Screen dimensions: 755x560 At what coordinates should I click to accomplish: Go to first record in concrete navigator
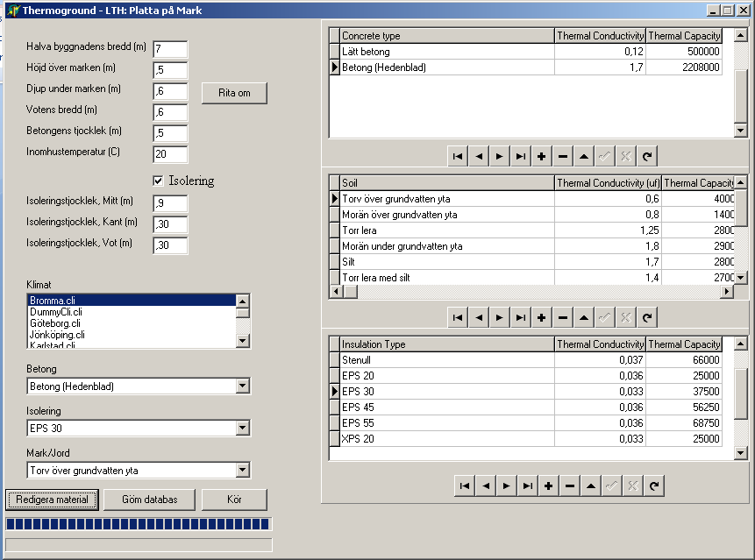pyautogui.click(x=458, y=156)
